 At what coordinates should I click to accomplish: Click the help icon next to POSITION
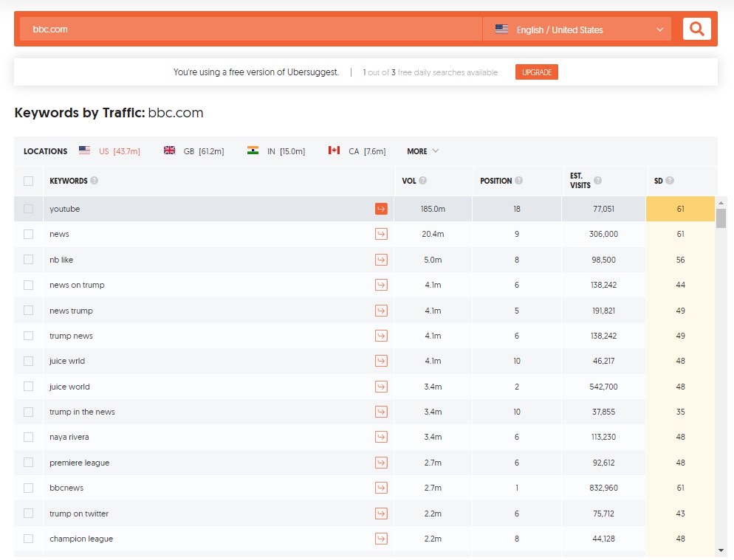[x=519, y=181]
